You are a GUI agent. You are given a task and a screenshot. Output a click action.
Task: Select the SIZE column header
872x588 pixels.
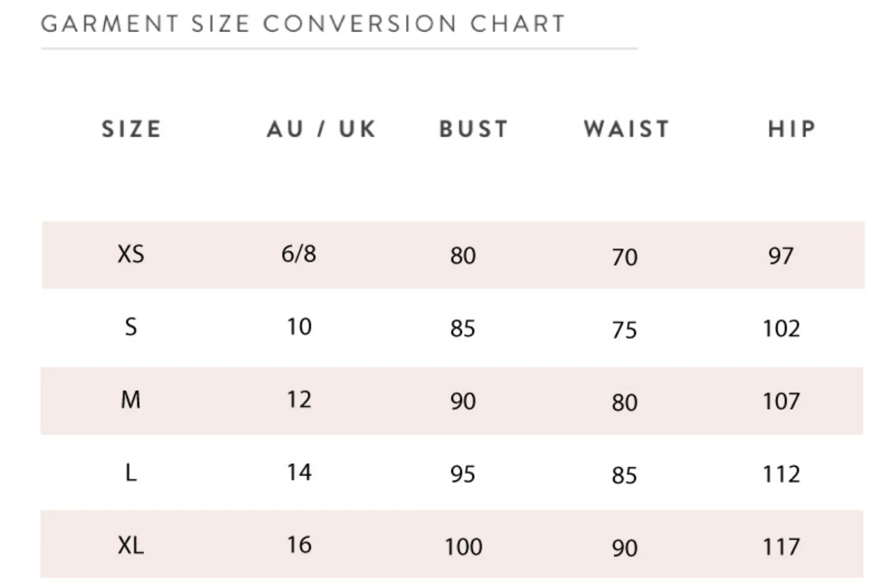[x=132, y=129]
